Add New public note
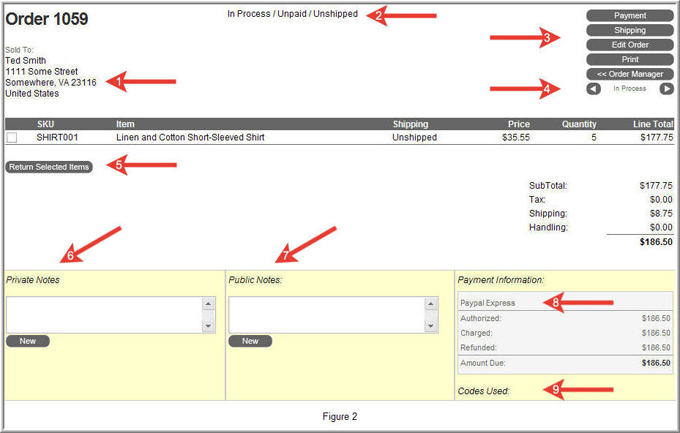Image resolution: width=680 pixels, height=433 pixels. (250, 341)
